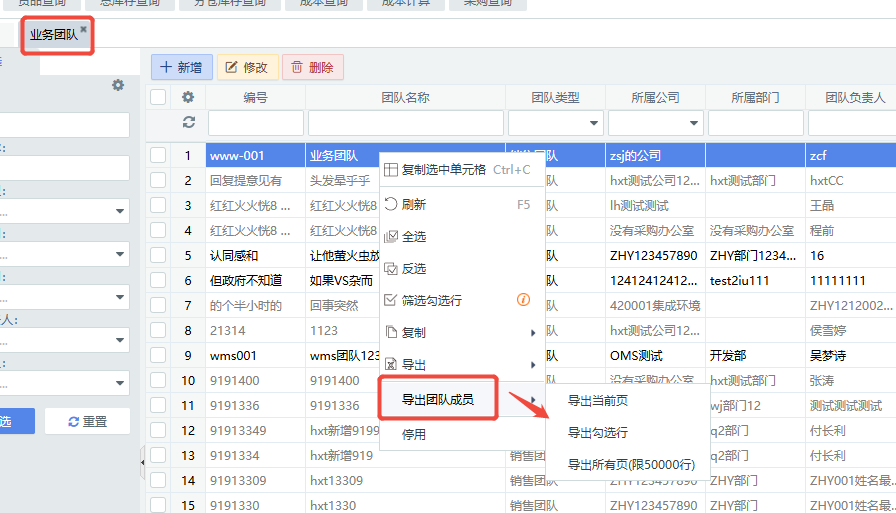This screenshot has height=513, width=896.
Task: Click the grid column settings gear icon
Action: [187, 97]
